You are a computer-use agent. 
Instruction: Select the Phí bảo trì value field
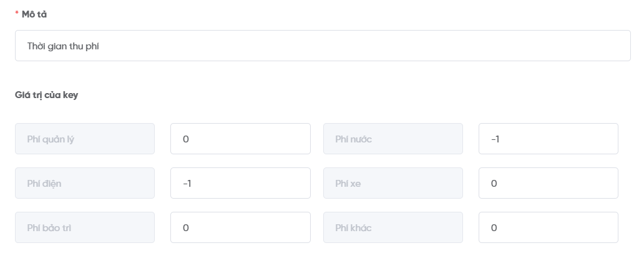240,227
